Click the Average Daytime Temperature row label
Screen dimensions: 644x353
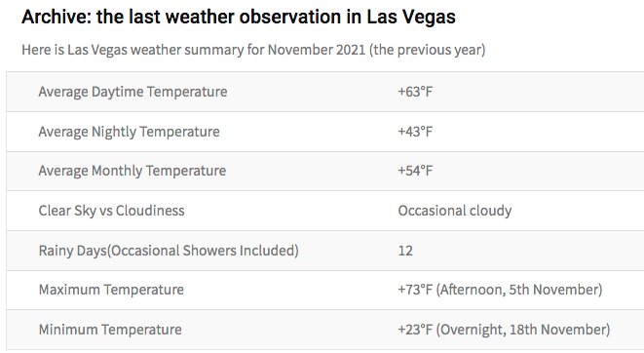tap(133, 92)
